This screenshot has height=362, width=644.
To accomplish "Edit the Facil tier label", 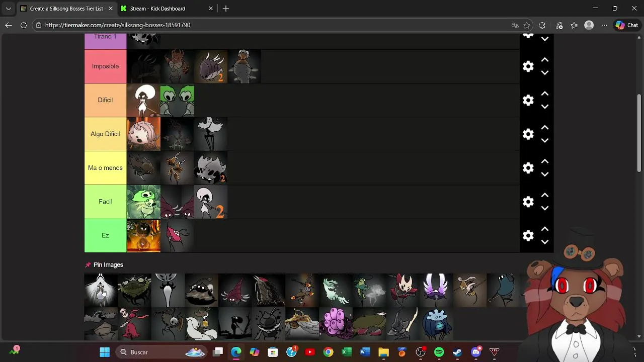I will click(x=105, y=202).
